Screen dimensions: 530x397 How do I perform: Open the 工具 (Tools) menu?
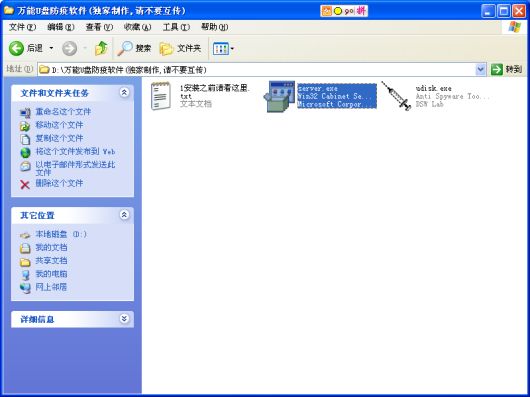point(176,27)
